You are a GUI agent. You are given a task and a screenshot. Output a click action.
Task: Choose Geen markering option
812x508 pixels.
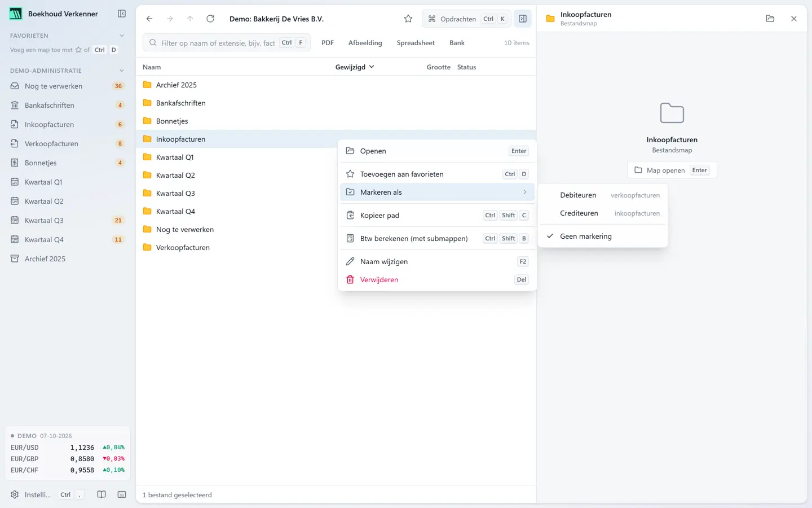coord(603,236)
